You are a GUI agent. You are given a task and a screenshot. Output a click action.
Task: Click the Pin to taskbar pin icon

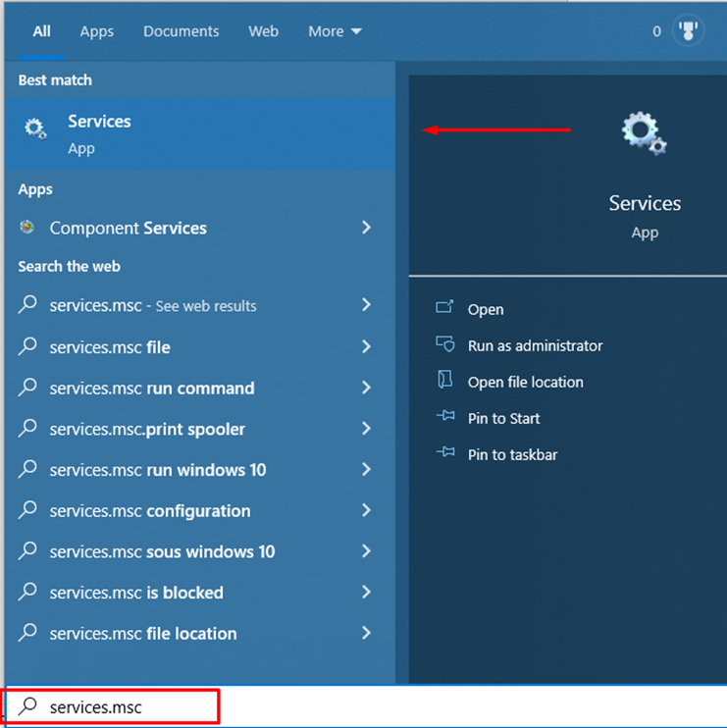[x=444, y=453]
